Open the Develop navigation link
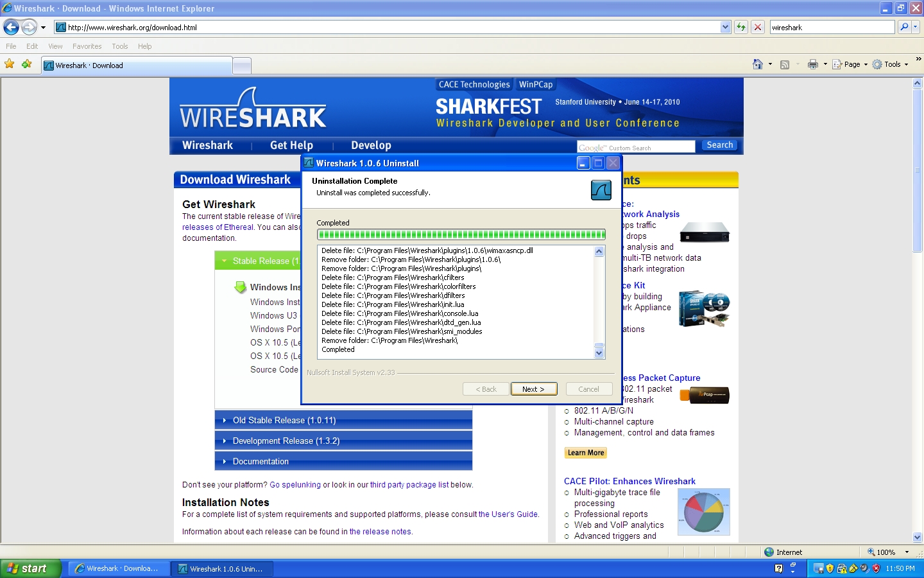 (x=371, y=145)
